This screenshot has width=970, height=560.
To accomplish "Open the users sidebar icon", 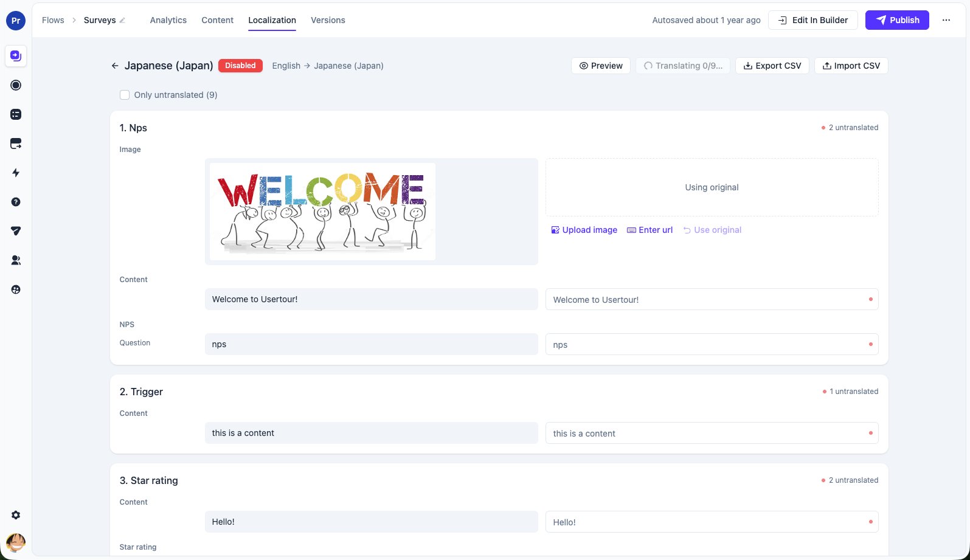I will click(x=16, y=260).
